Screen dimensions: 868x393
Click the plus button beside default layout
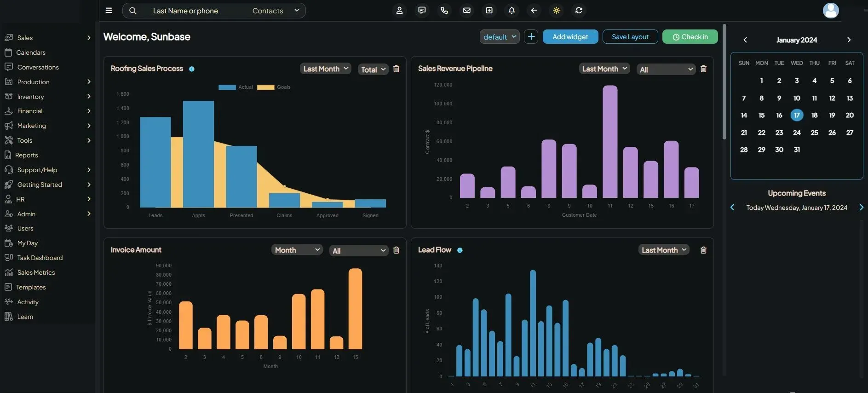point(531,37)
